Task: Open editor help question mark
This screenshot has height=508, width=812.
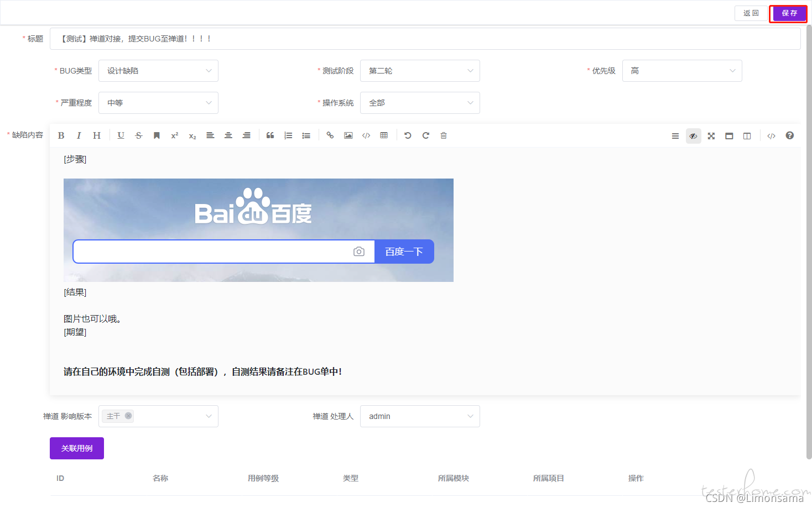Action: tap(790, 135)
